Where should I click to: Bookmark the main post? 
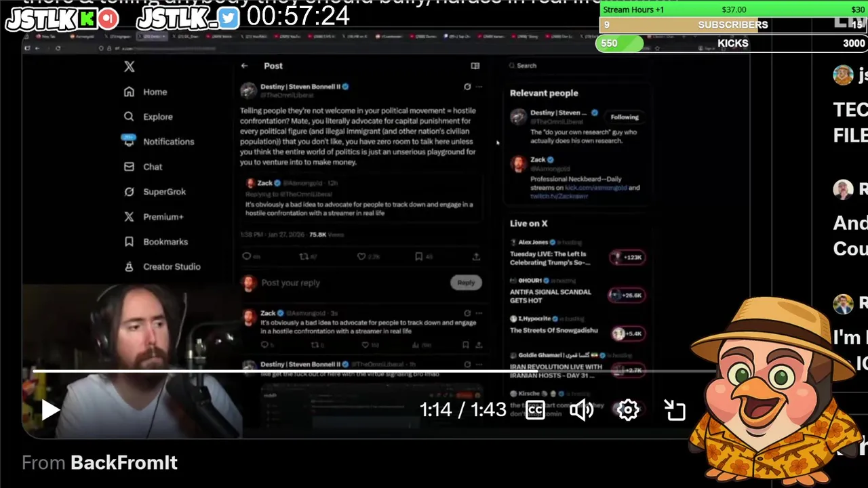pyautogui.click(x=419, y=257)
